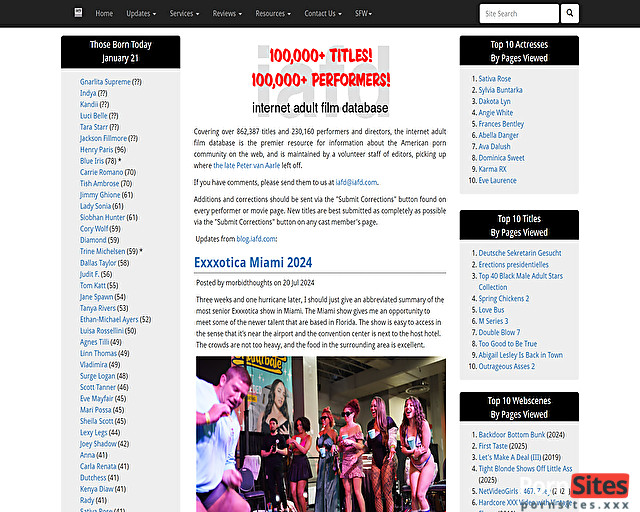Open Abigail Lesley Is Back in Town link
Screen dimensions: 640x512
520,355
